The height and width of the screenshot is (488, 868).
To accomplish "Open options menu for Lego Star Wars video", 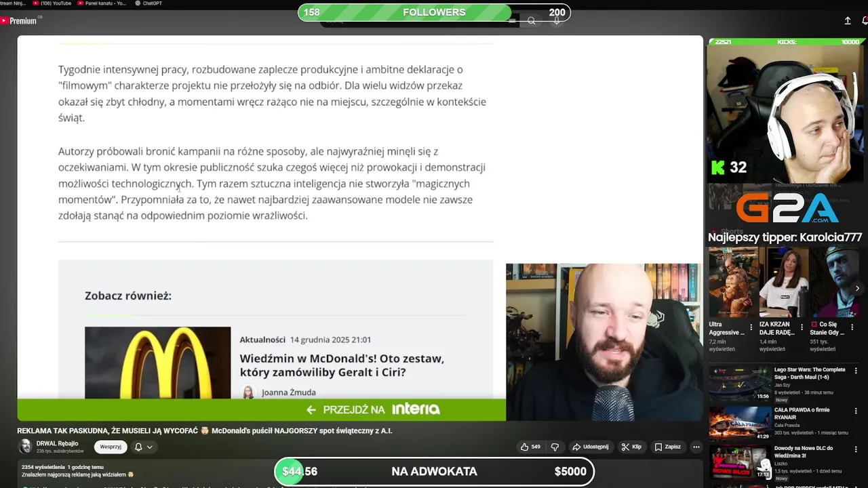I will [x=856, y=371].
